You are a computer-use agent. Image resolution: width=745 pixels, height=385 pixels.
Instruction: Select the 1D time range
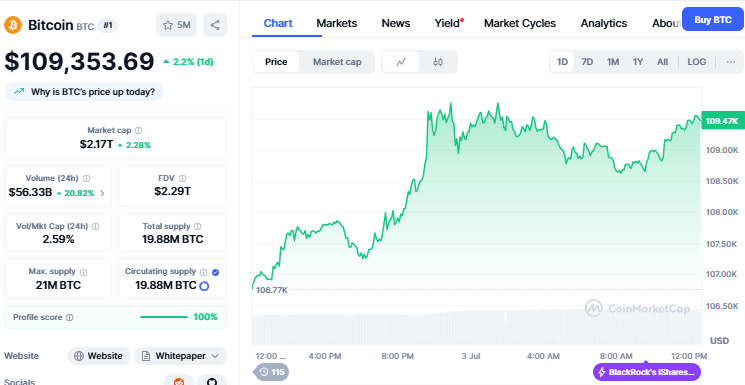coord(562,62)
